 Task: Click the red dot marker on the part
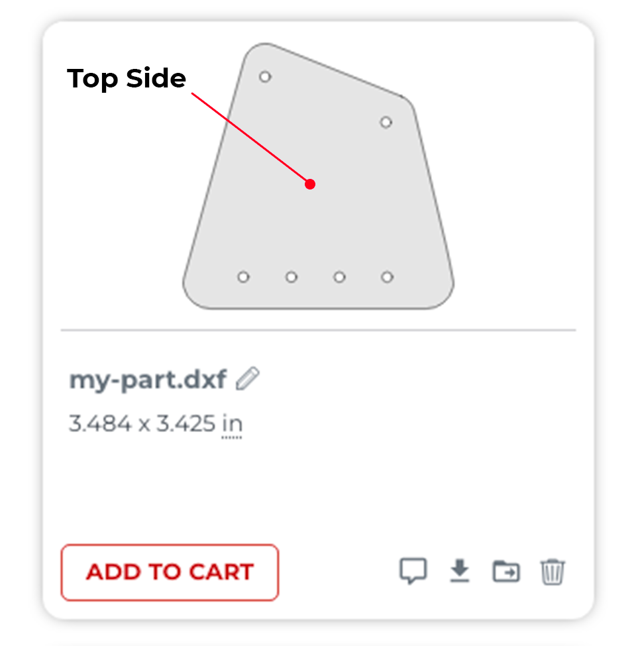[x=310, y=184]
